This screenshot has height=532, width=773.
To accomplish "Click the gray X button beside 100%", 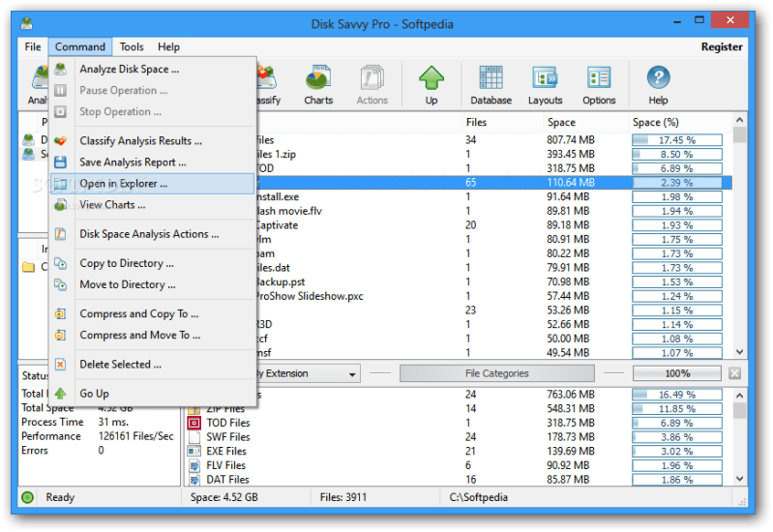I will coord(734,373).
